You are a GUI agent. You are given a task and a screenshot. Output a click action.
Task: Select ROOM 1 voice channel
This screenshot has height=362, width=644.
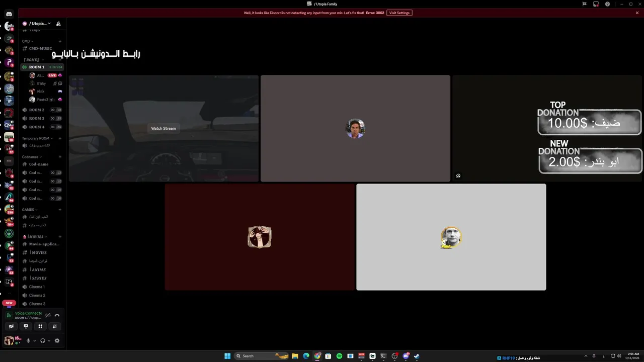click(x=42, y=67)
